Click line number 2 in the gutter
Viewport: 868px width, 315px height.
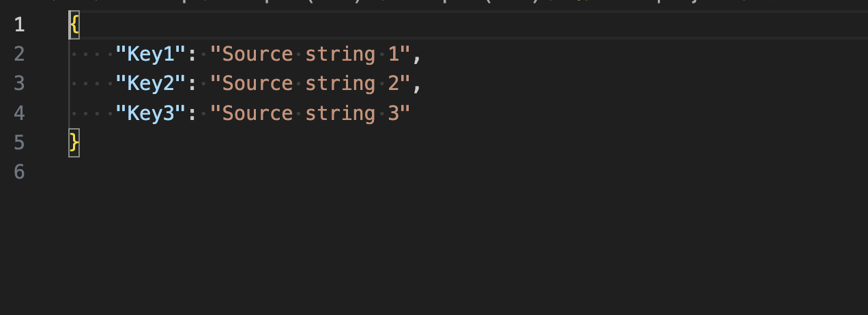coord(19,54)
